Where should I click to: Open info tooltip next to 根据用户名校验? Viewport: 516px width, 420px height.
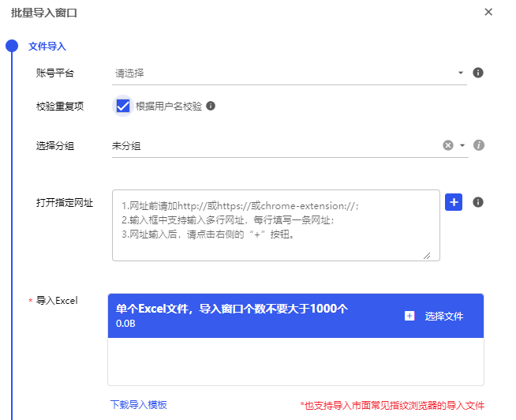211,106
